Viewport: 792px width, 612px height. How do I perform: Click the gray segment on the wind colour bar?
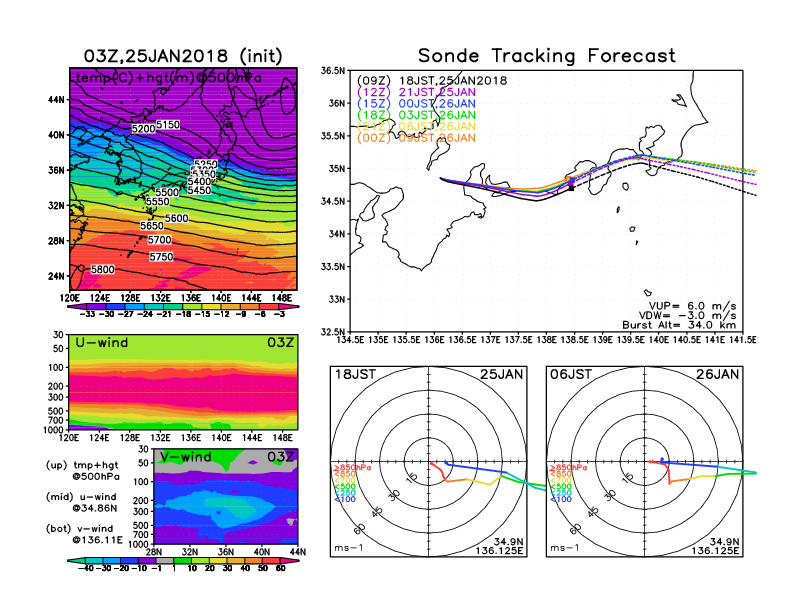click(x=164, y=561)
